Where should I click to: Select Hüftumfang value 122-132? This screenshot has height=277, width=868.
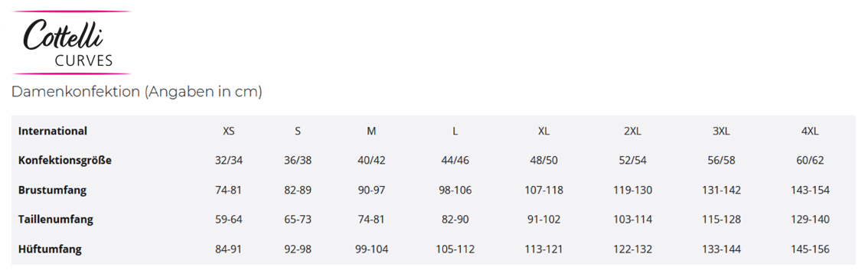coord(632,249)
